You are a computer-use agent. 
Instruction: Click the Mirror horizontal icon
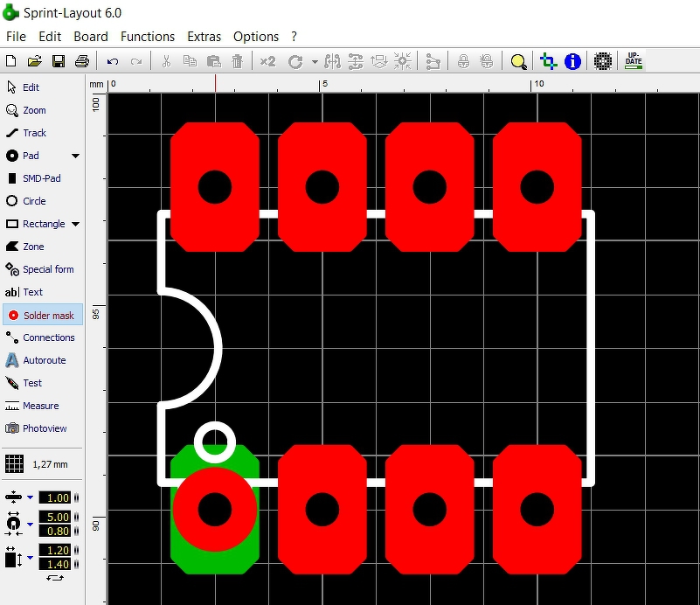pyautogui.click(x=333, y=61)
